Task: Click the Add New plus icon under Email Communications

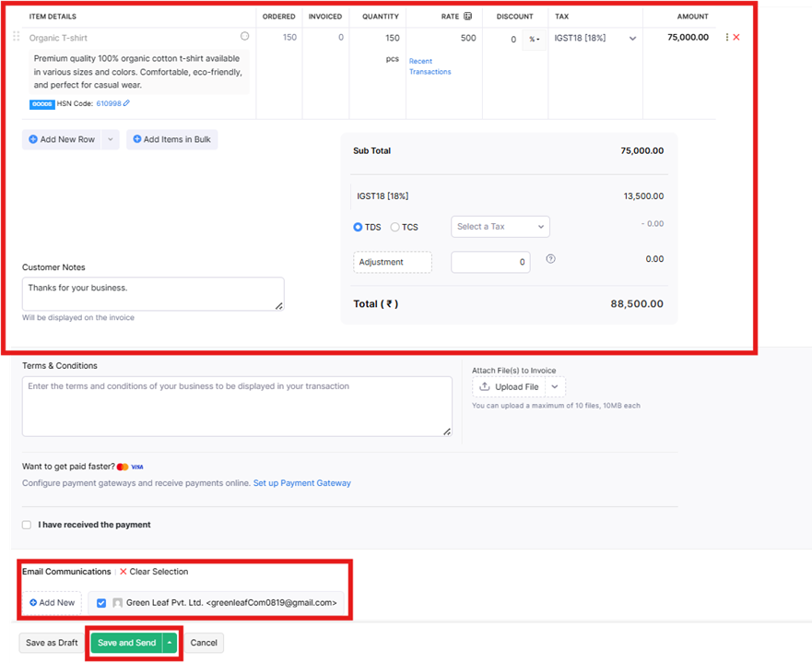Action: [x=32, y=602]
